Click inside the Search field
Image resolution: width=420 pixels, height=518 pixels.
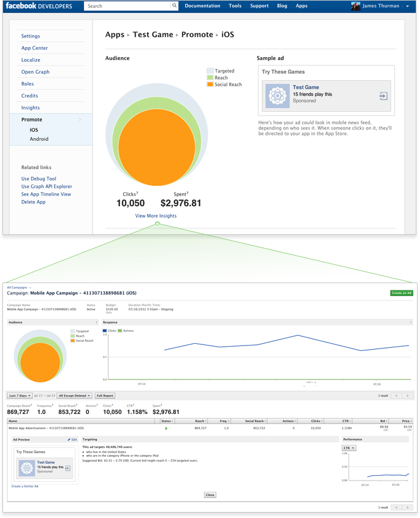click(127, 6)
